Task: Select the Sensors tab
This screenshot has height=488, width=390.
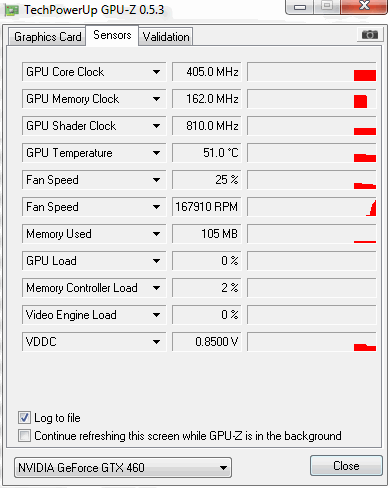Action: pyautogui.click(x=112, y=35)
